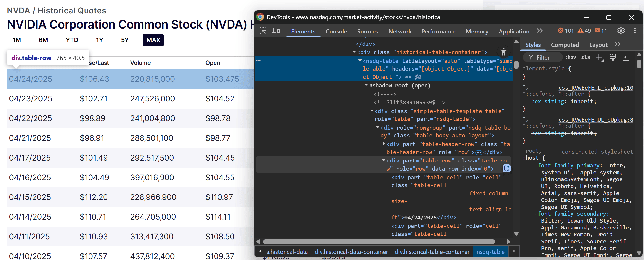Image resolution: width=644 pixels, height=260 pixels.
Task: Click the DOM tree scroll-up arrow
Action: pos(516,42)
